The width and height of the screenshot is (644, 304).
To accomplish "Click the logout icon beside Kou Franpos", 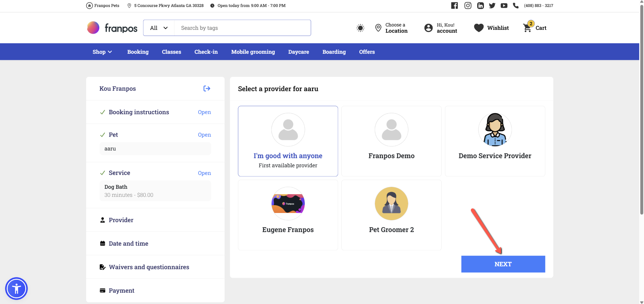I will [x=207, y=88].
